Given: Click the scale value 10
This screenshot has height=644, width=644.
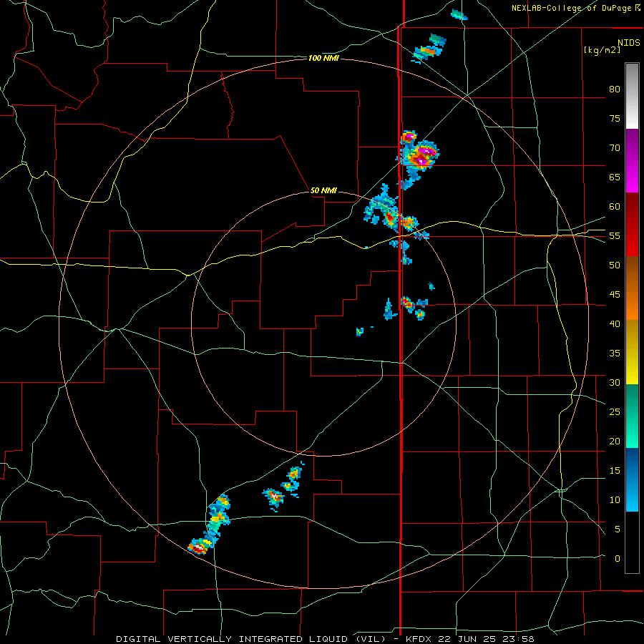Looking at the screenshot, I should pyautogui.click(x=615, y=500).
